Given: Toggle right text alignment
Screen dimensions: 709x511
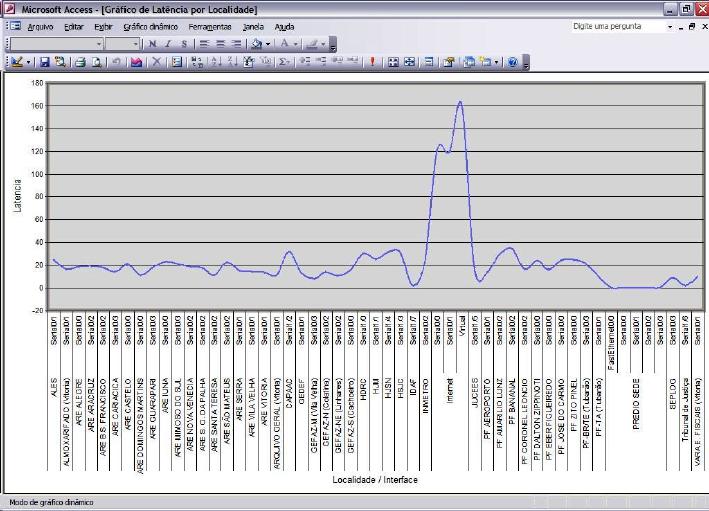Looking at the screenshot, I should (236, 44).
